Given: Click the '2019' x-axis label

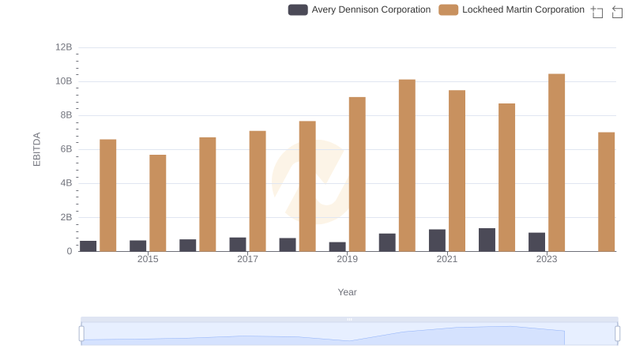Looking at the screenshot, I should (347, 259).
